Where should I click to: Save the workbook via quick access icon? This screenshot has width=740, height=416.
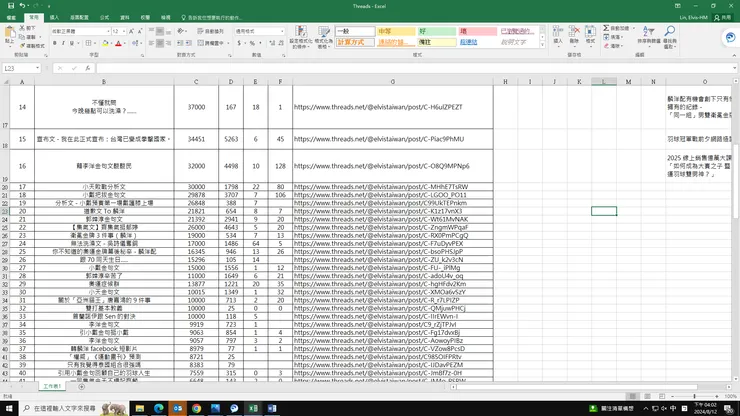(x=11, y=6)
